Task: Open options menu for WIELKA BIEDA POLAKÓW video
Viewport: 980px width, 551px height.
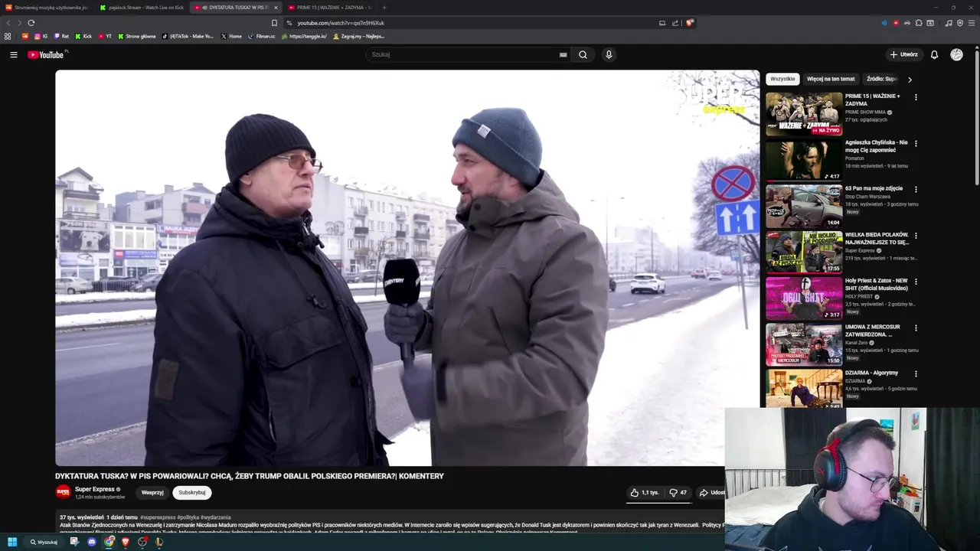Action: tap(916, 236)
